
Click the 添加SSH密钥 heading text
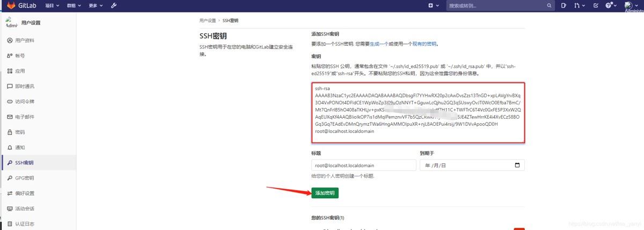click(x=325, y=34)
